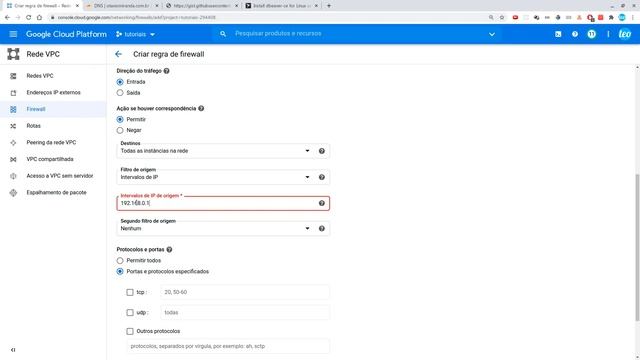The height and width of the screenshot is (360, 640).
Task: Click the page vertical scrollbar
Action: coord(637,247)
